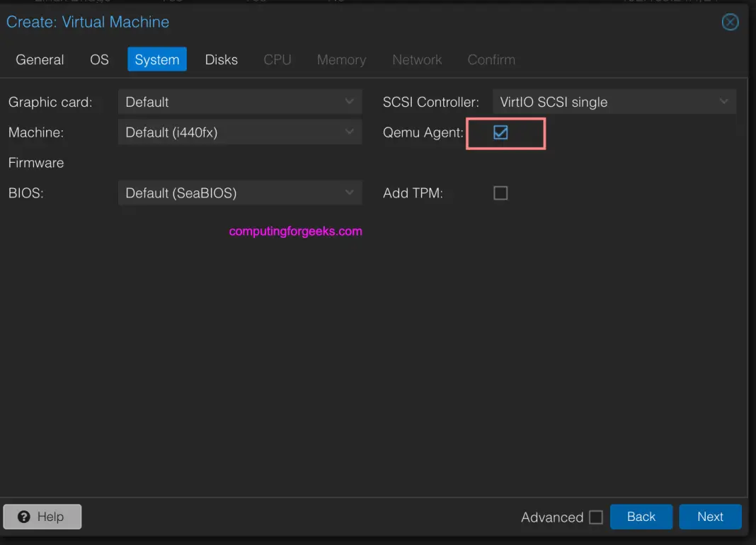Switch to the Disks tab

click(x=221, y=59)
